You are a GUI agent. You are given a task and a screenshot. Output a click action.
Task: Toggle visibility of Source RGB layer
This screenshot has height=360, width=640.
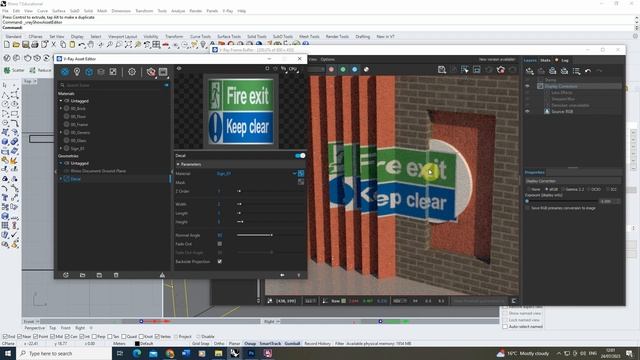pyautogui.click(x=527, y=111)
